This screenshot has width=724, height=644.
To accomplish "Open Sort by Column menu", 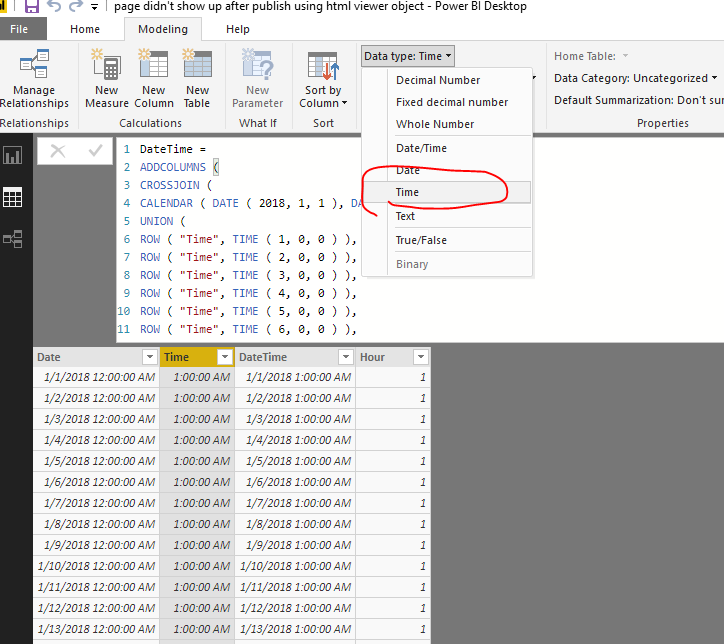I will click(323, 78).
